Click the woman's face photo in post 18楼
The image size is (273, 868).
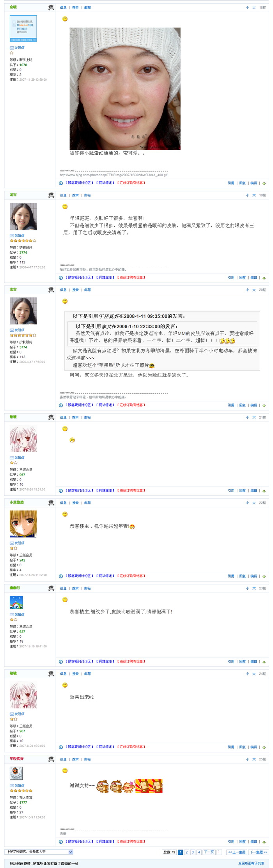click(x=125, y=88)
